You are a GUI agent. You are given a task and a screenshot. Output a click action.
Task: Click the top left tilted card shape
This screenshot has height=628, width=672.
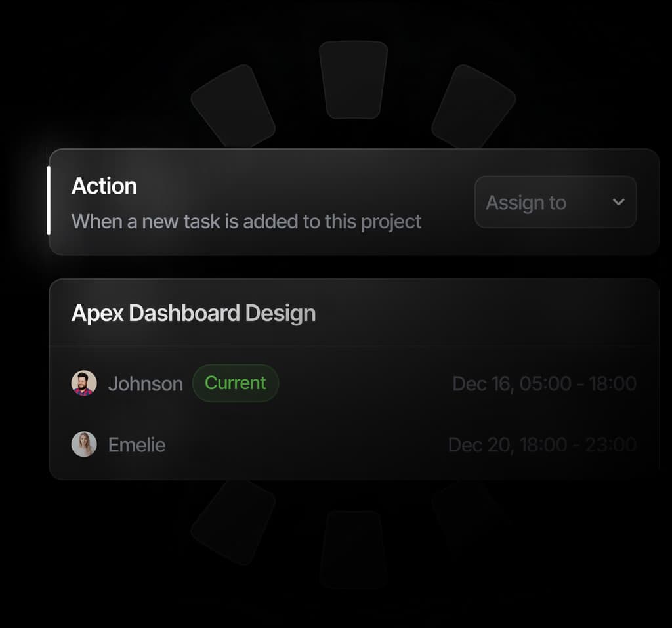(x=232, y=106)
